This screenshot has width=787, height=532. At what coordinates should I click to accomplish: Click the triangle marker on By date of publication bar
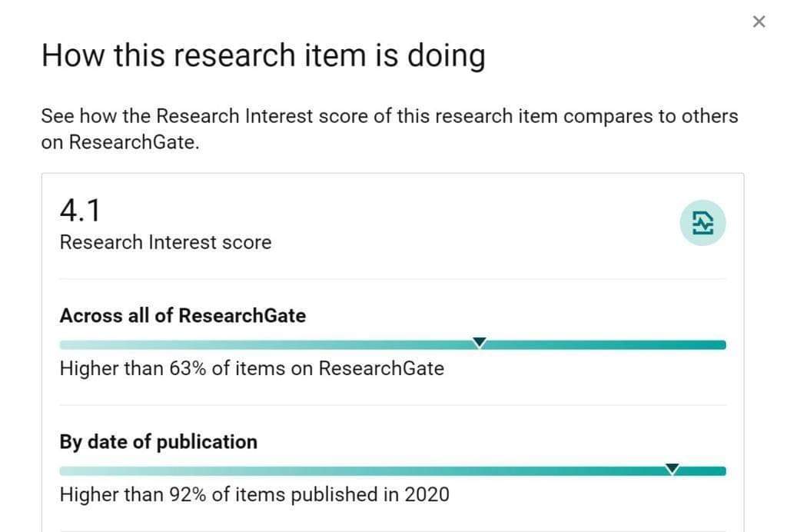[672, 469]
